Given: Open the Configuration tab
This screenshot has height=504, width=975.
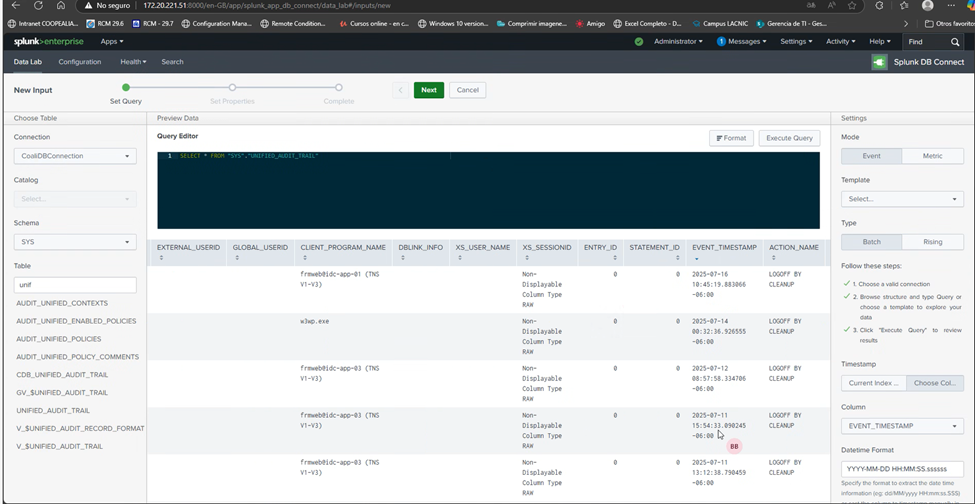Looking at the screenshot, I should pos(80,62).
